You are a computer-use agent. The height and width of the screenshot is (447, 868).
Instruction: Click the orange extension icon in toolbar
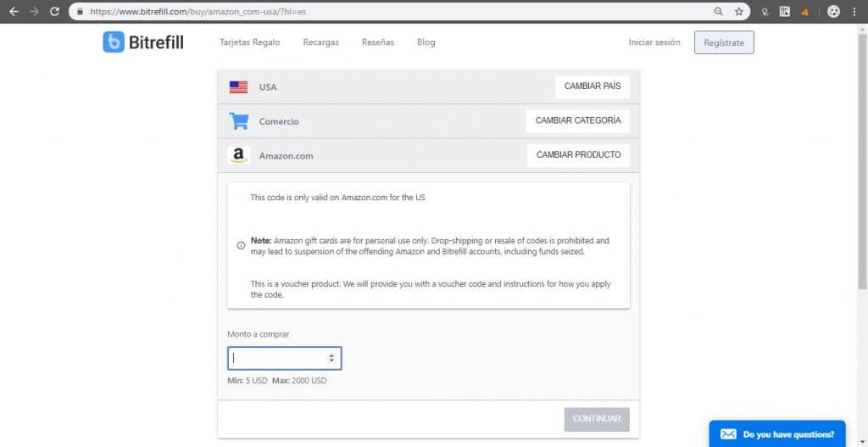pyautogui.click(x=805, y=11)
